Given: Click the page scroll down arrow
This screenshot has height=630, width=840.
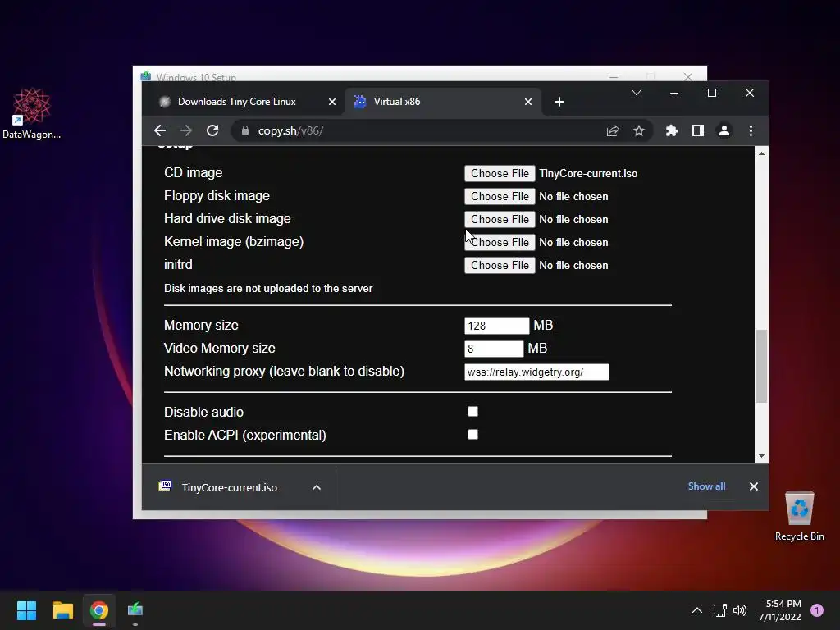Looking at the screenshot, I should [x=761, y=456].
